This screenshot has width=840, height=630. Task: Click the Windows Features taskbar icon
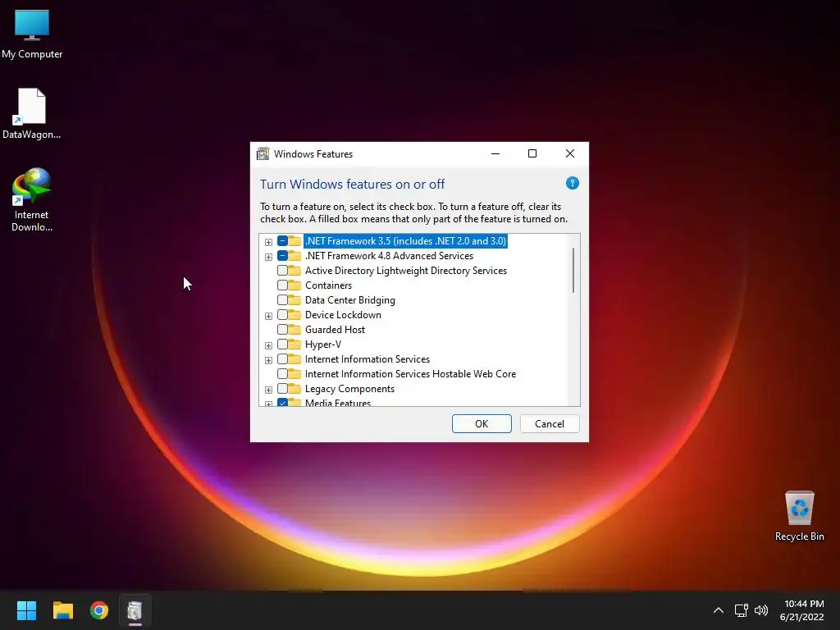(135, 610)
